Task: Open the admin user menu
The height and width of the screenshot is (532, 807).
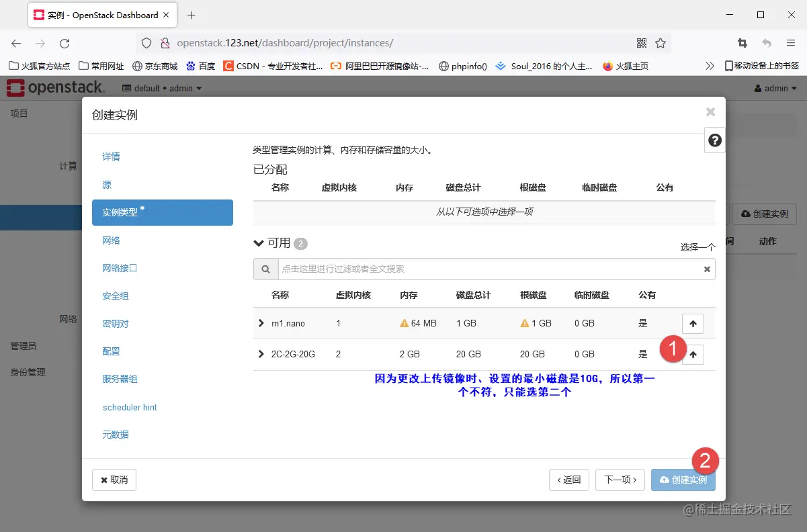Action: pyautogui.click(x=776, y=87)
